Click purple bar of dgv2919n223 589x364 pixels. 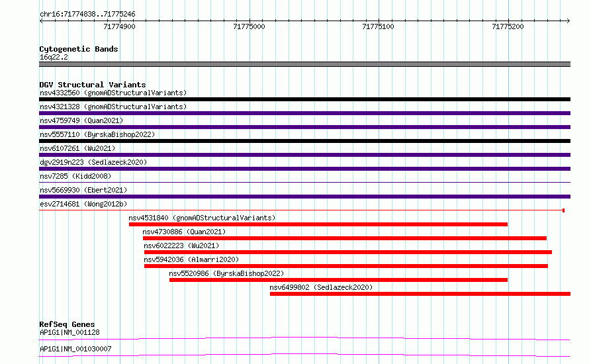304,169
